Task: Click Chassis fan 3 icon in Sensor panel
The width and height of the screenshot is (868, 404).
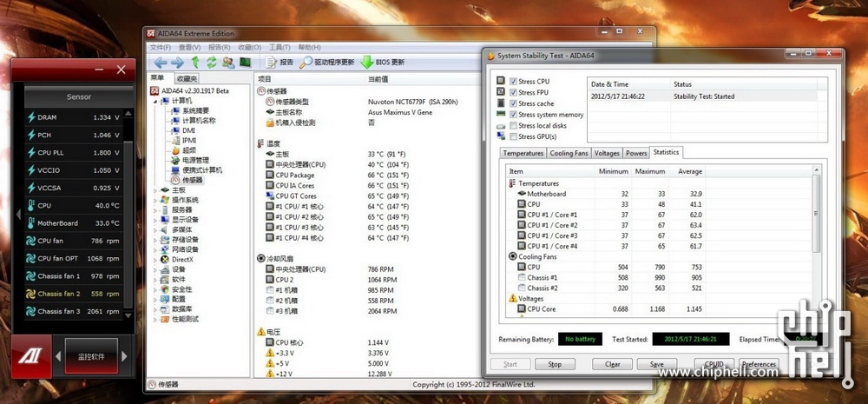Action: 31,311
